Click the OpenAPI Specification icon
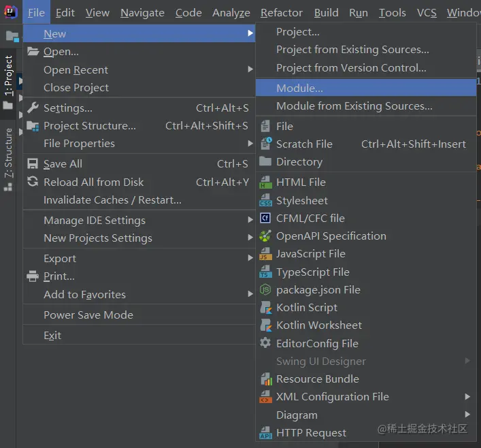 click(x=265, y=236)
